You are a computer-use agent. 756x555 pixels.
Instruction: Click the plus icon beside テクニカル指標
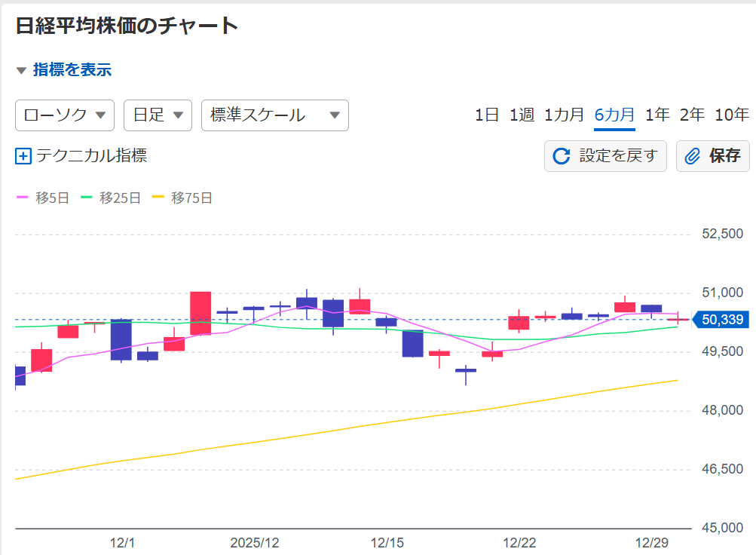[x=23, y=156]
